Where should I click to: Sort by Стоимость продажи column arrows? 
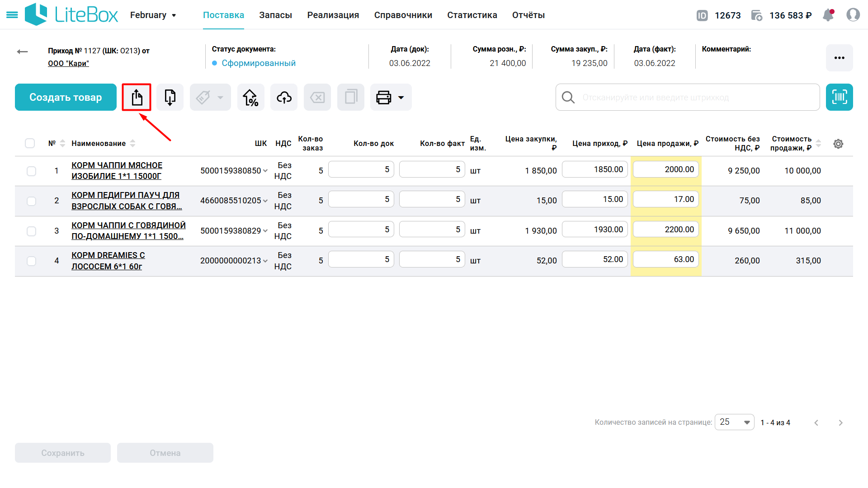(818, 143)
